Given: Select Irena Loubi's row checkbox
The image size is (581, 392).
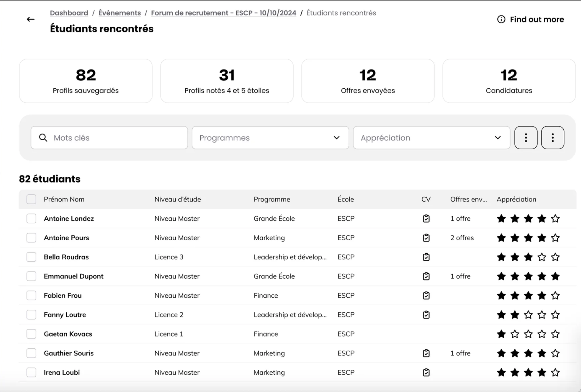Looking at the screenshot, I should (31, 373).
